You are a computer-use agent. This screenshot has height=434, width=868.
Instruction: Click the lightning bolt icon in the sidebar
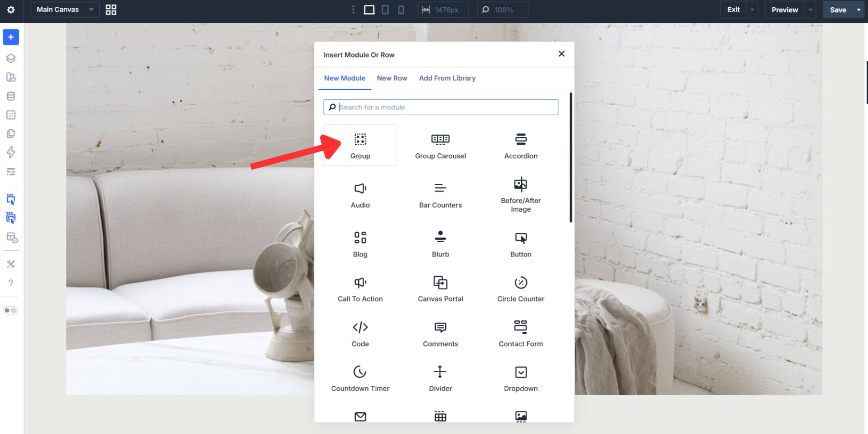[11, 152]
